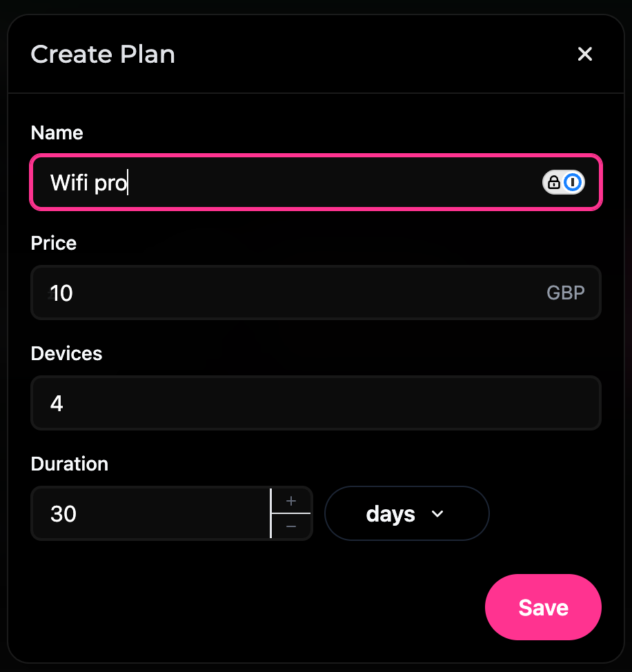
Task: Click the value 30 in Duration
Action: tap(63, 514)
